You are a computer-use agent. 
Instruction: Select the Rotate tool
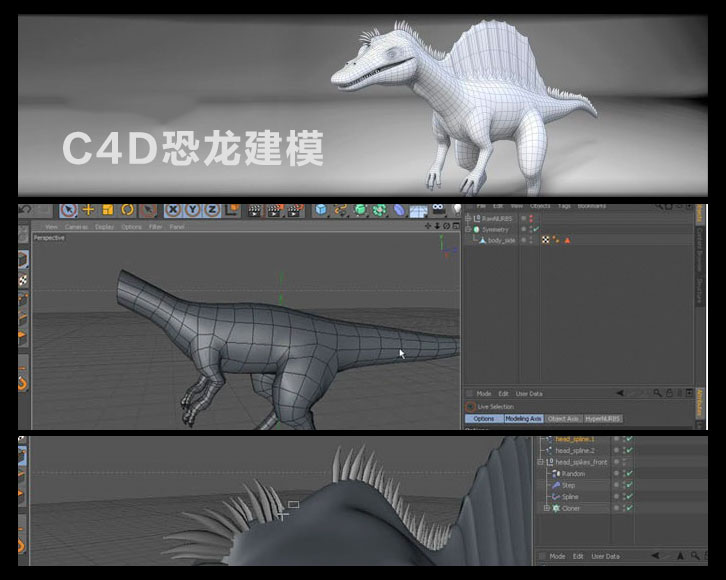(127, 210)
